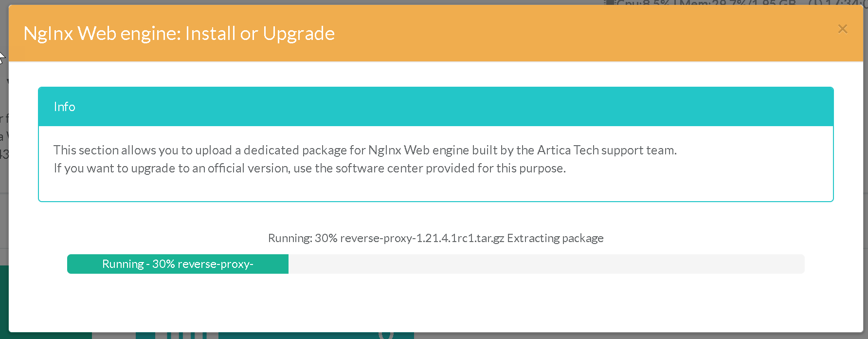Image resolution: width=868 pixels, height=339 pixels.
Task: Click the Cpu usage readout behind dialog
Action: 642,3
